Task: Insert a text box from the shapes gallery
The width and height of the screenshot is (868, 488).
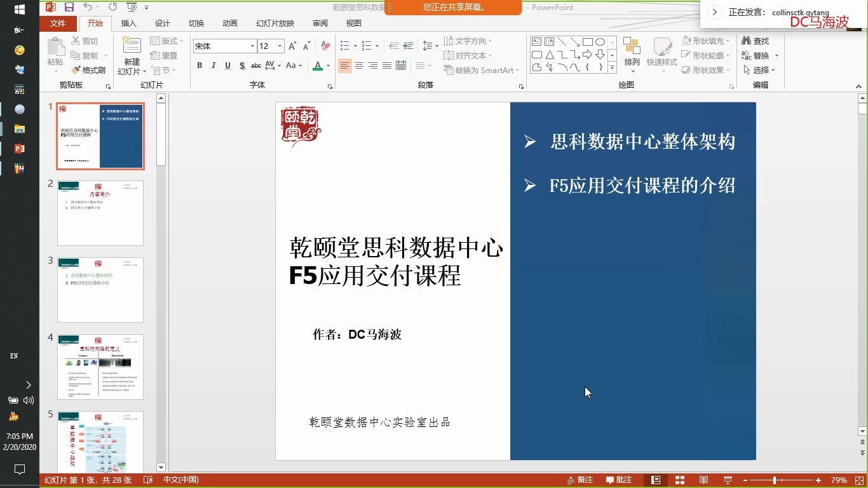Action: pyautogui.click(x=538, y=42)
